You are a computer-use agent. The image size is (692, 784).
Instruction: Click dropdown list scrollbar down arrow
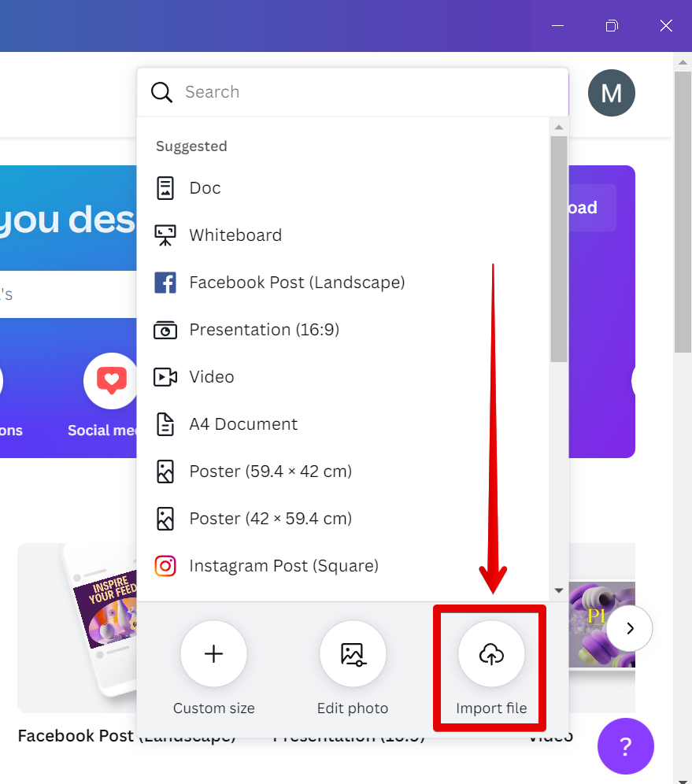[x=558, y=590]
